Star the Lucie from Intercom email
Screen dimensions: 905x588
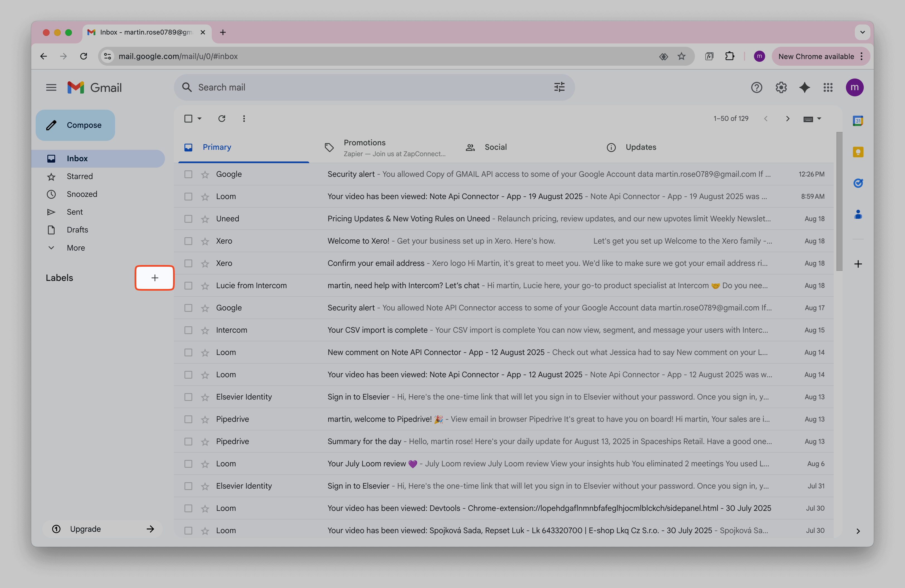tap(205, 286)
